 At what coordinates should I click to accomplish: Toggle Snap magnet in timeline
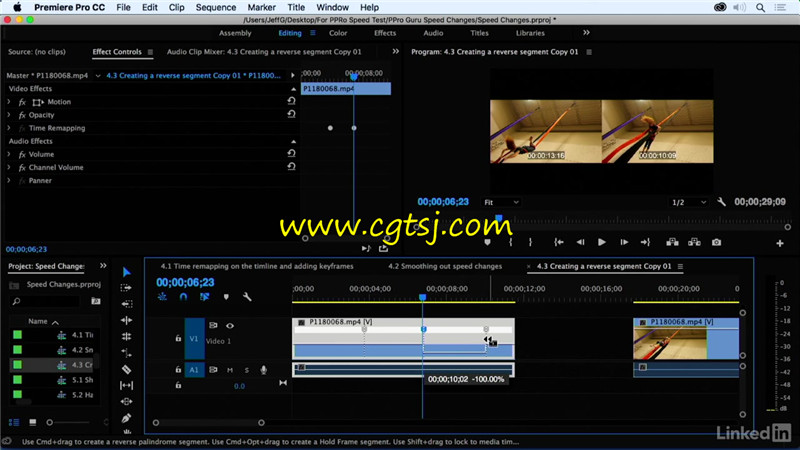pos(183,296)
